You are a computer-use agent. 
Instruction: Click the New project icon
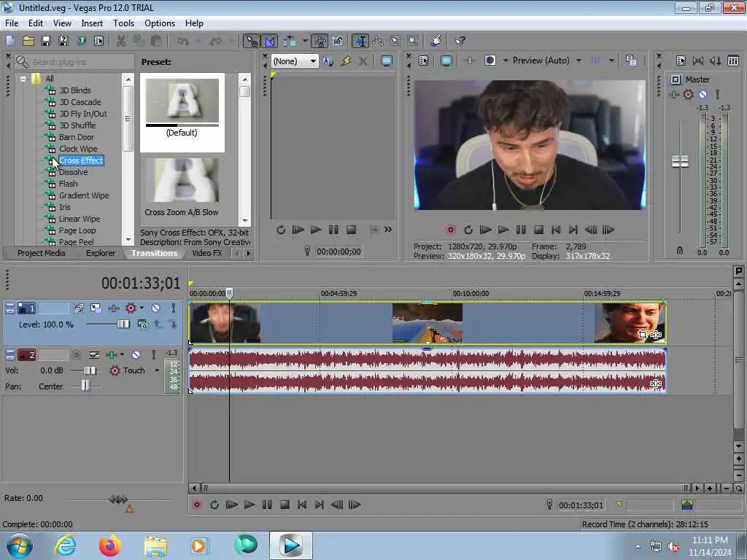pyautogui.click(x=10, y=41)
